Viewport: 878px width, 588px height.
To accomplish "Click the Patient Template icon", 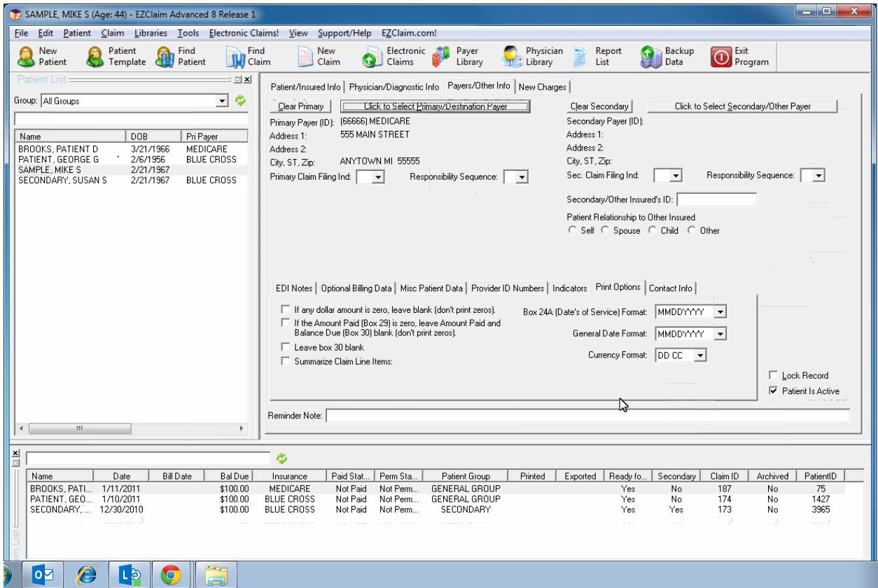I will pyautogui.click(x=105, y=56).
